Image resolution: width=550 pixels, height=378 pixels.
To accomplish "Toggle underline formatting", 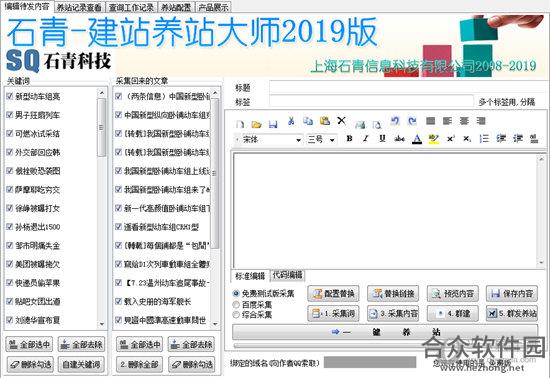I will click(x=382, y=139).
